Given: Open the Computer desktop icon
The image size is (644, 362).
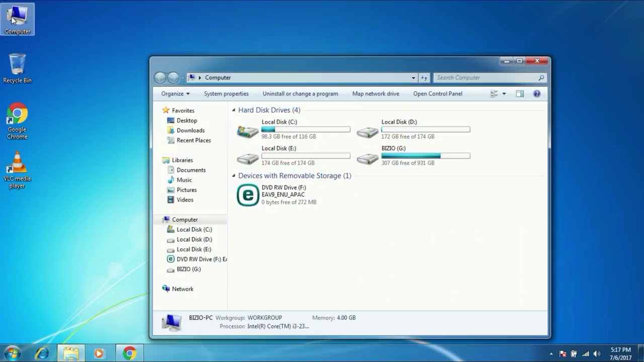Looking at the screenshot, I should click(x=18, y=20).
